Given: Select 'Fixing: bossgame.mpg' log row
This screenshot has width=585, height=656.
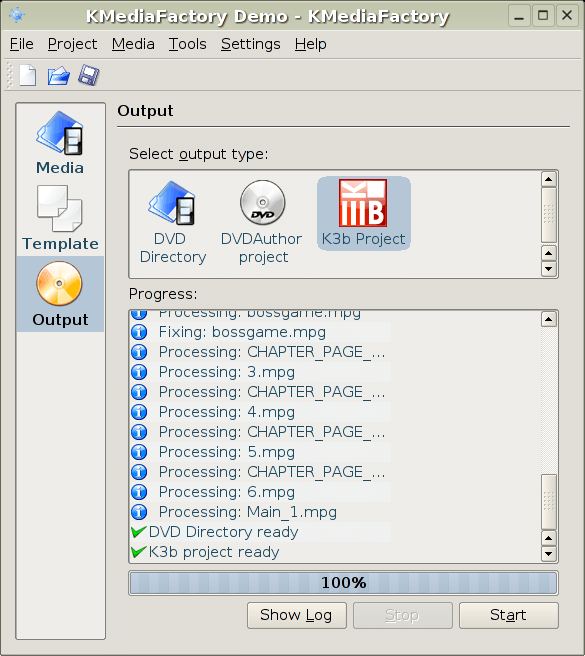Looking at the screenshot, I should pos(260,332).
